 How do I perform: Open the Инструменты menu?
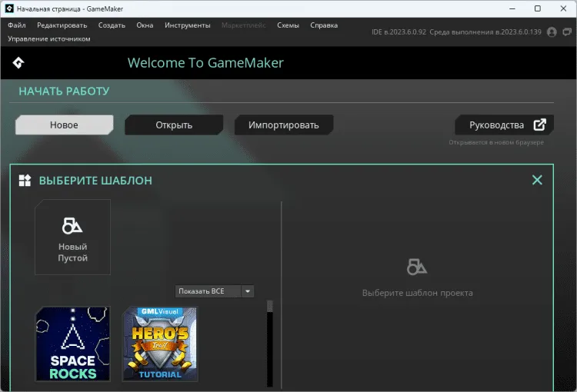click(x=187, y=25)
